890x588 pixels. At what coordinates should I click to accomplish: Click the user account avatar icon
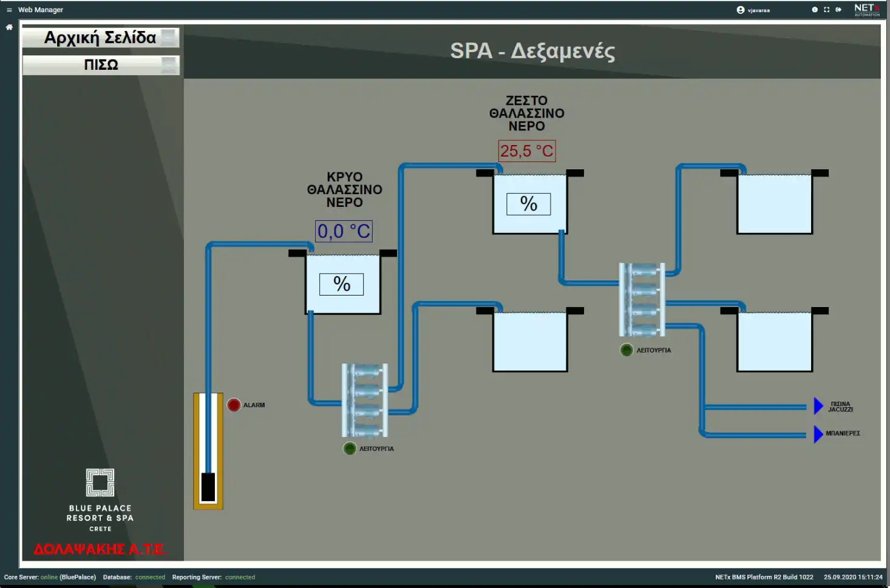(740, 10)
